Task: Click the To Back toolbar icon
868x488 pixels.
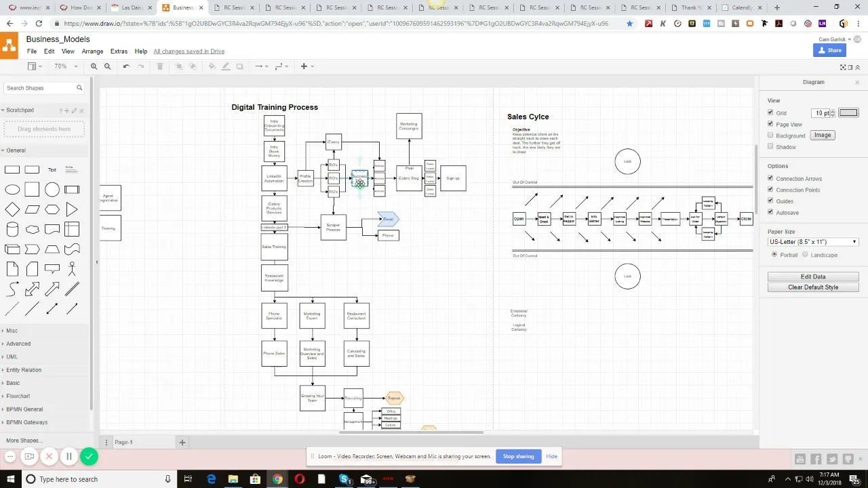Action: click(x=193, y=66)
